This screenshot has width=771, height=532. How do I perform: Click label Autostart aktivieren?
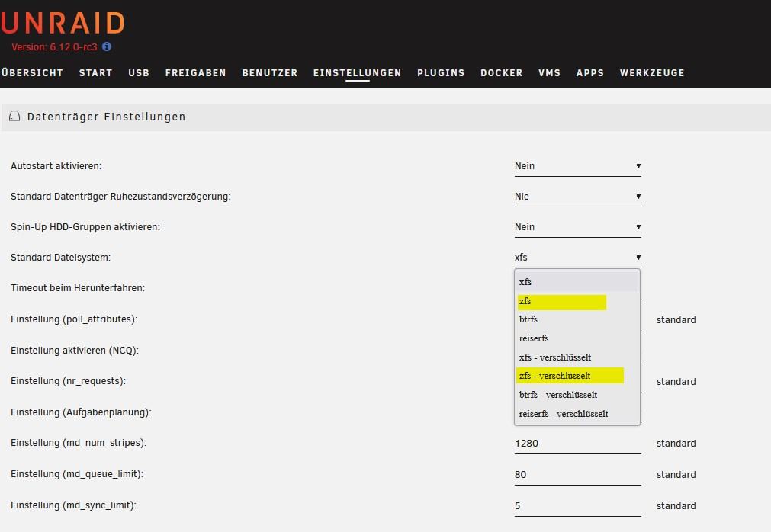pyautogui.click(x=56, y=166)
